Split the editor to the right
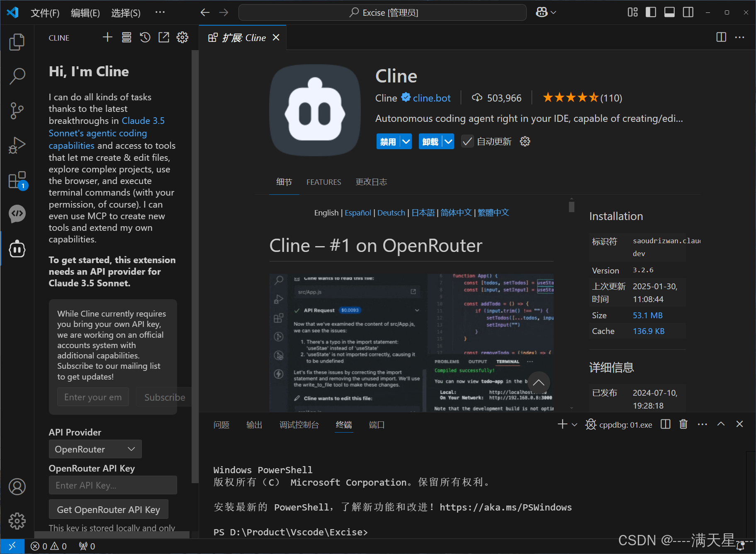 pos(721,37)
